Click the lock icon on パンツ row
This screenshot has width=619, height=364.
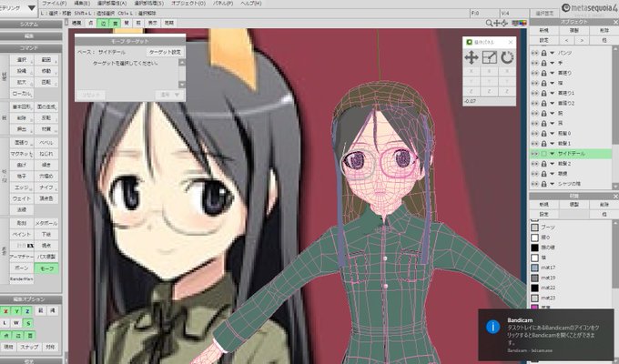(x=544, y=53)
